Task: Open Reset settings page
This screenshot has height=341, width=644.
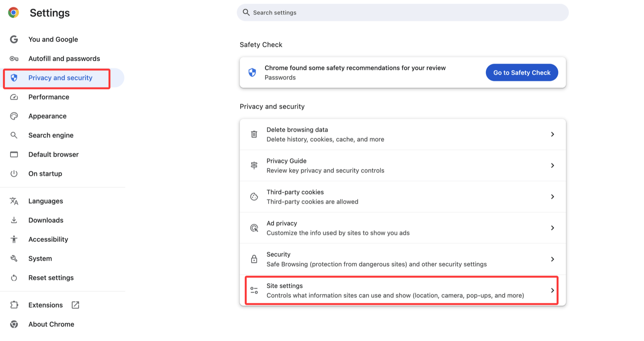Action: click(x=51, y=278)
